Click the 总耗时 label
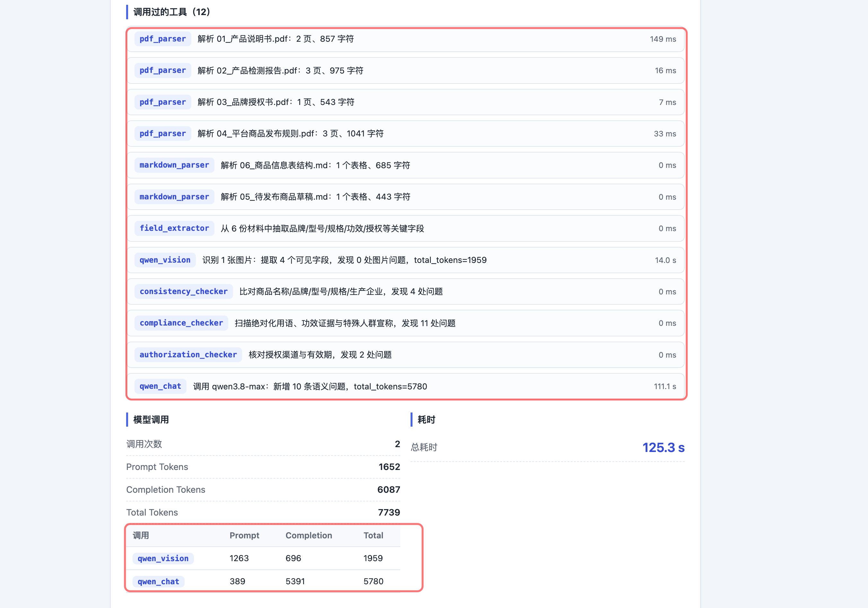 (424, 447)
